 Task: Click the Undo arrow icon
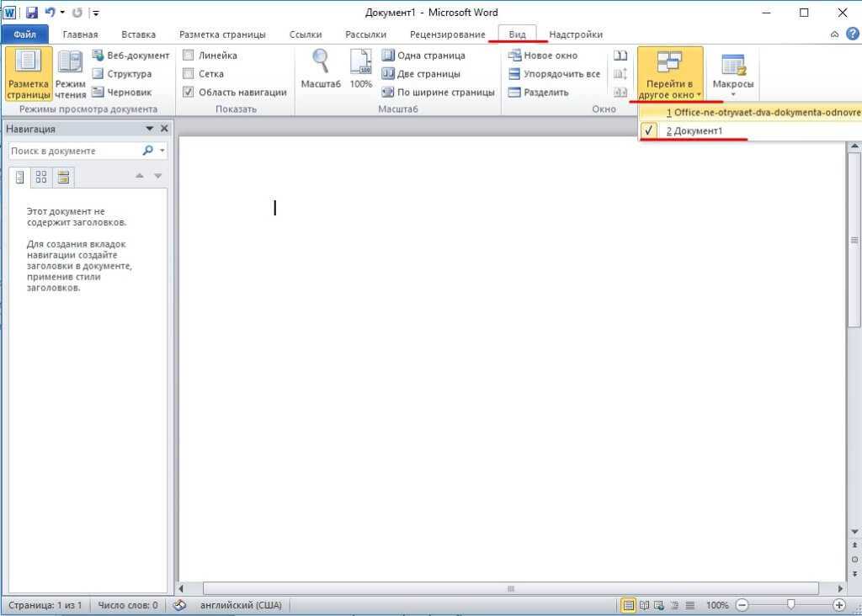[50, 13]
